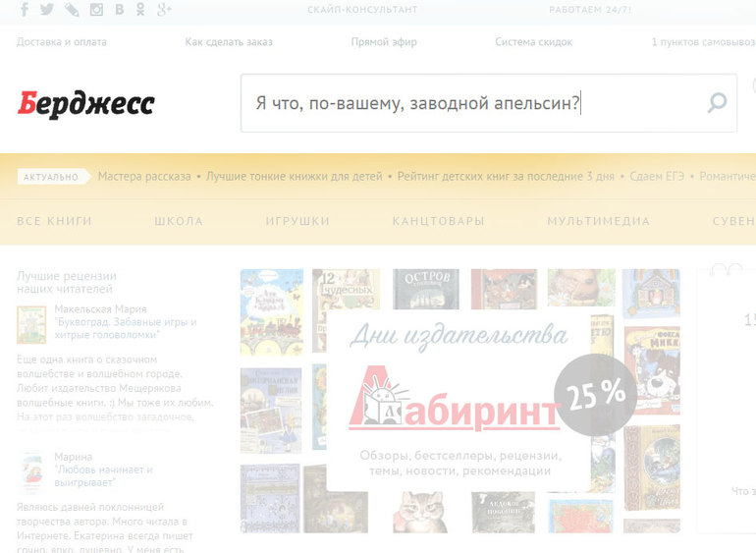Open the Система скидок link

pyautogui.click(x=533, y=42)
